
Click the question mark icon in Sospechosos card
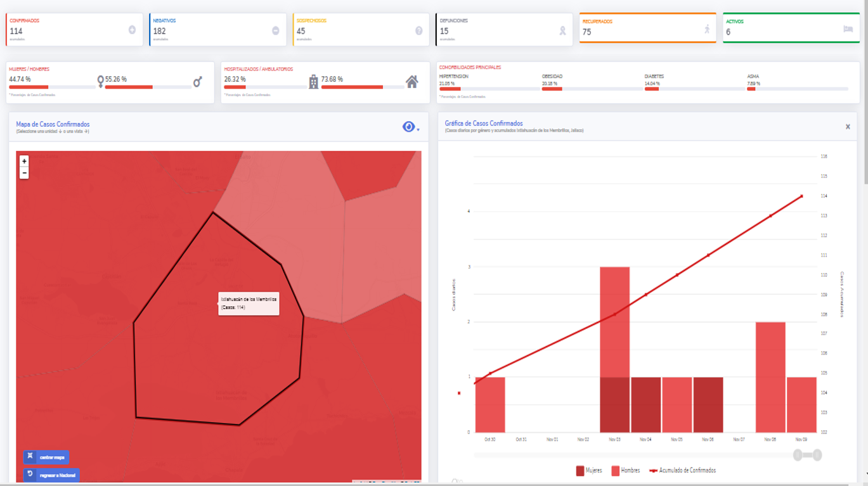(x=418, y=30)
